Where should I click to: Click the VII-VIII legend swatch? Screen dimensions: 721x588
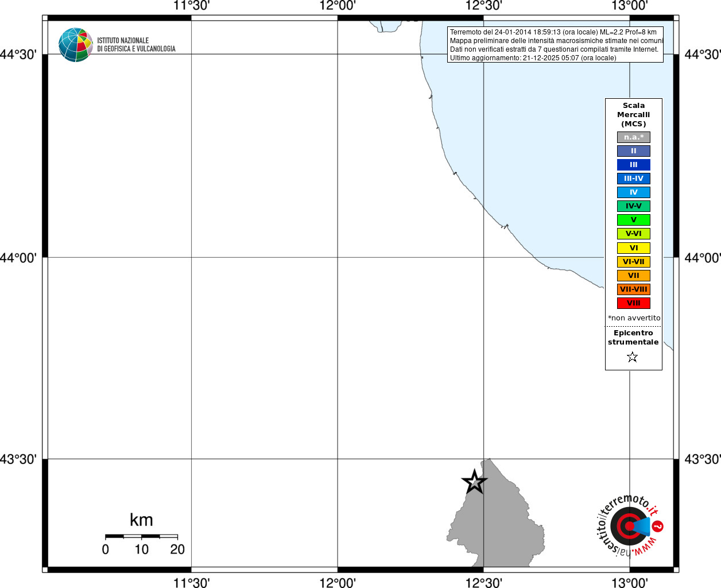point(634,289)
